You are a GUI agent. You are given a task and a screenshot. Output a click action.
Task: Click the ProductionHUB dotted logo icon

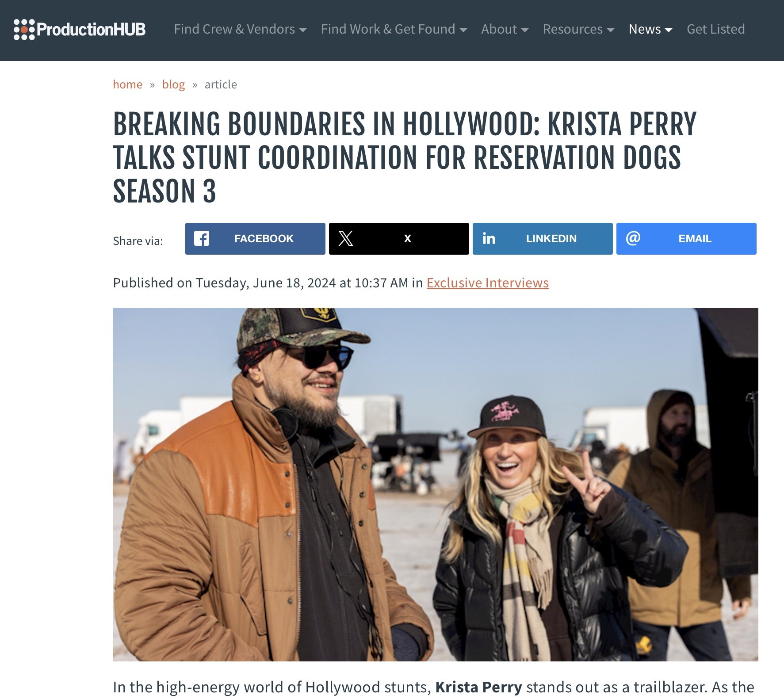pyautogui.click(x=24, y=30)
